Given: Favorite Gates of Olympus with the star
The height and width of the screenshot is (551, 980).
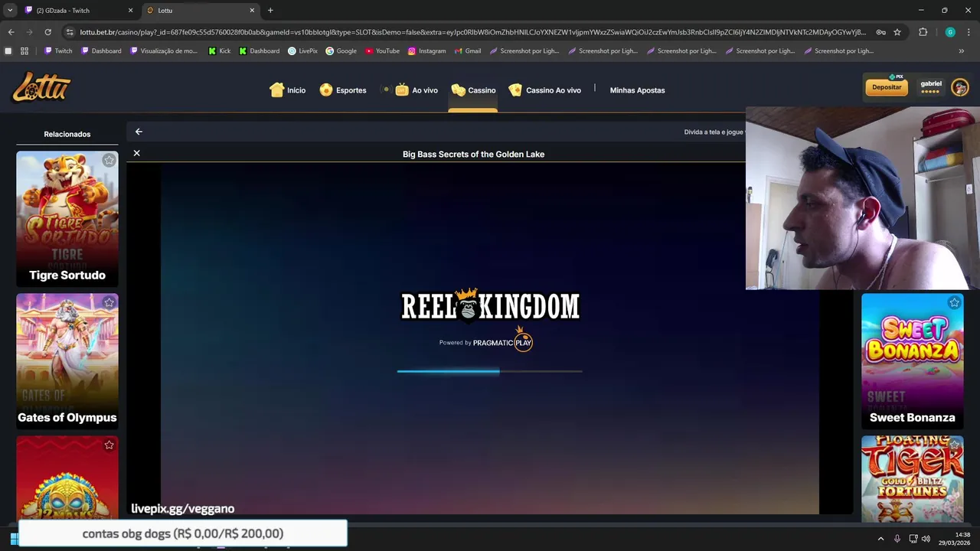Looking at the screenshot, I should click(109, 302).
